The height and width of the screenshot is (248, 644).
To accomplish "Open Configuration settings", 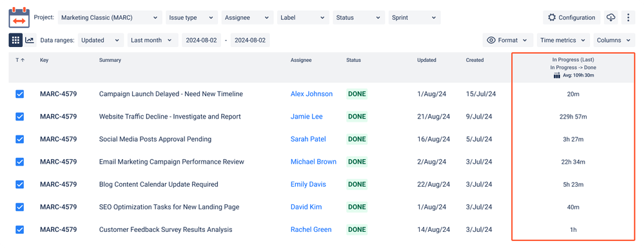I will click(572, 17).
